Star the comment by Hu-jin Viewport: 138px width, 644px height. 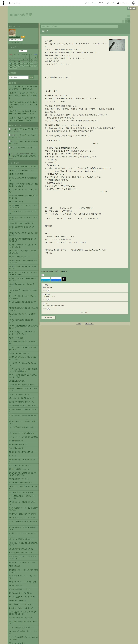coord(49,299)
